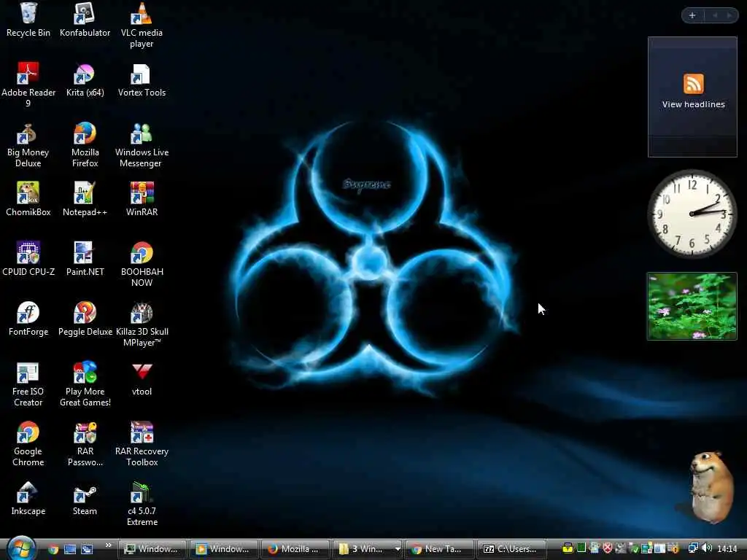The image size is (747, 560).
Task: Click Play More Great Games! icon
Action: (85, 384)
